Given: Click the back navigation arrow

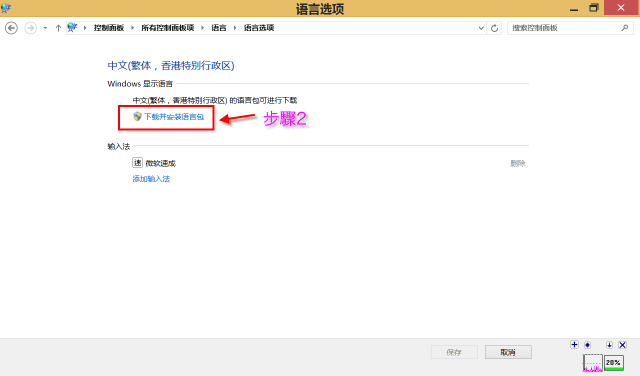Looking at the screenshot, I should [11, 28].
